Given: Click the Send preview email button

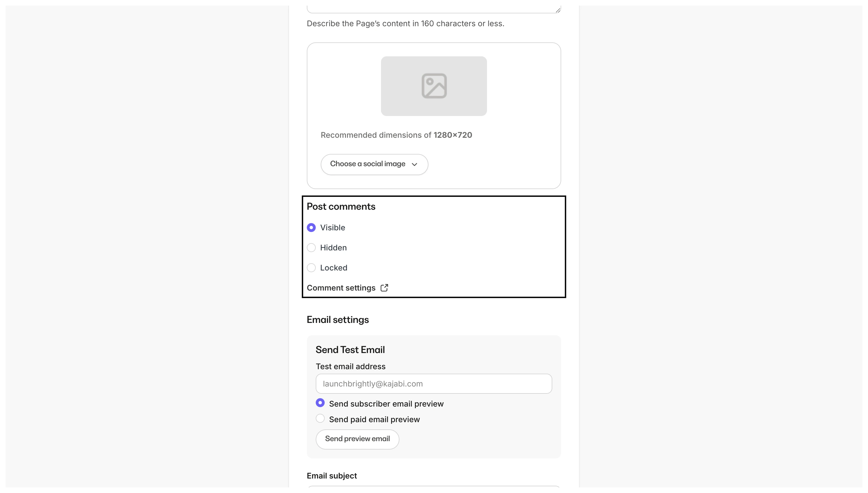Looking at the screenshot, I should coord(357,439).
